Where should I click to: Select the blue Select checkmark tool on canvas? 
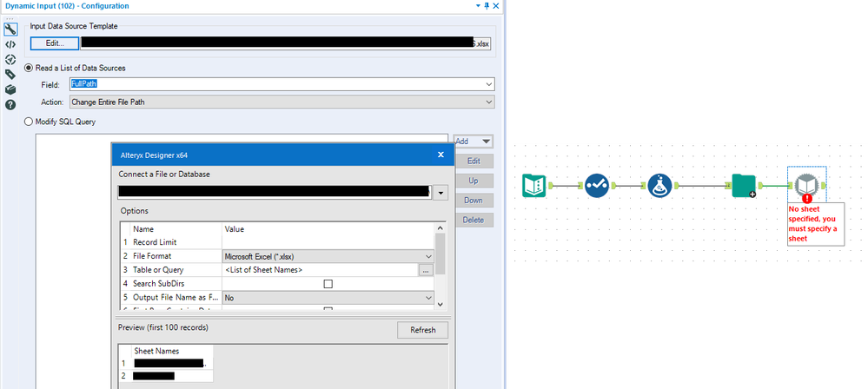597,186
